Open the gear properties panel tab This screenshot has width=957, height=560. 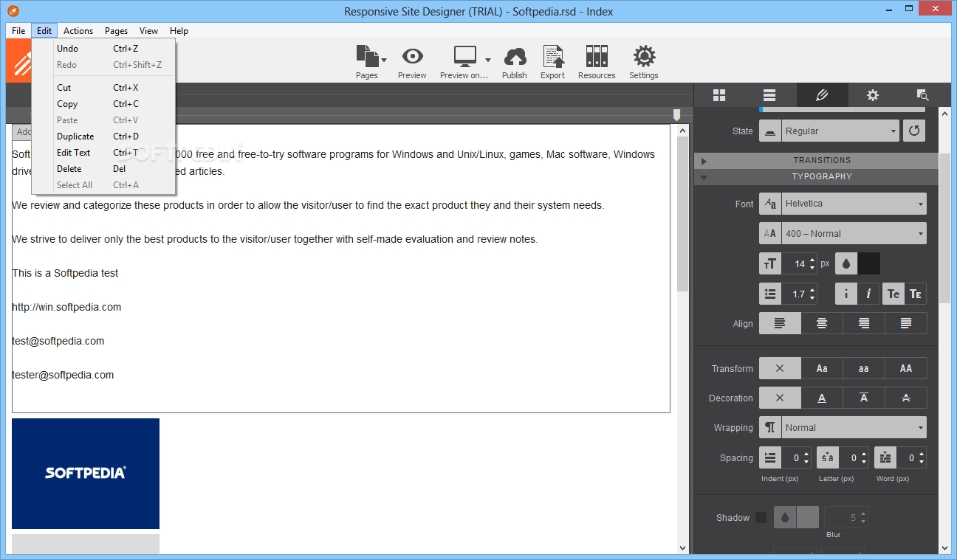(873, 95)
